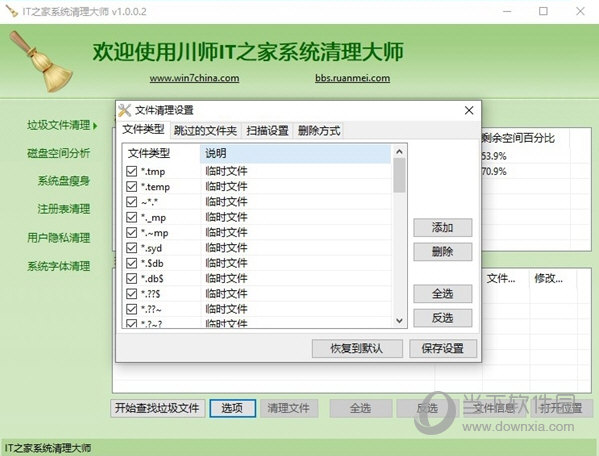The height and width of the screenshot is (456, 599).
Task: Select 注册表清理 in the sidebar
Action: coord(64,209)
